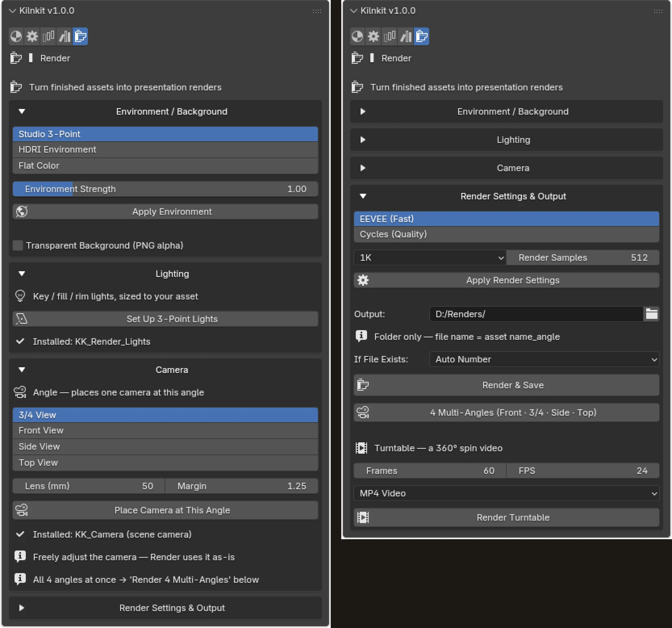672x628 pixels.
Task: Open the 1K resolution dropdown
Action: click(x=430, y=257)
